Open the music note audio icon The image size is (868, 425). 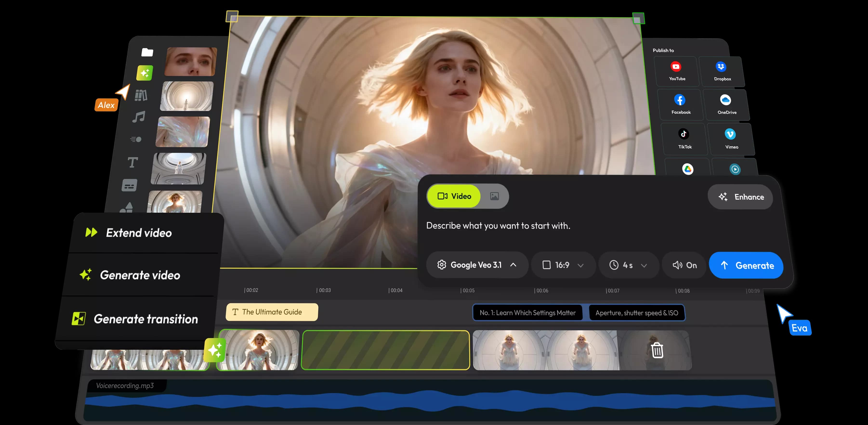click(138, 117)
